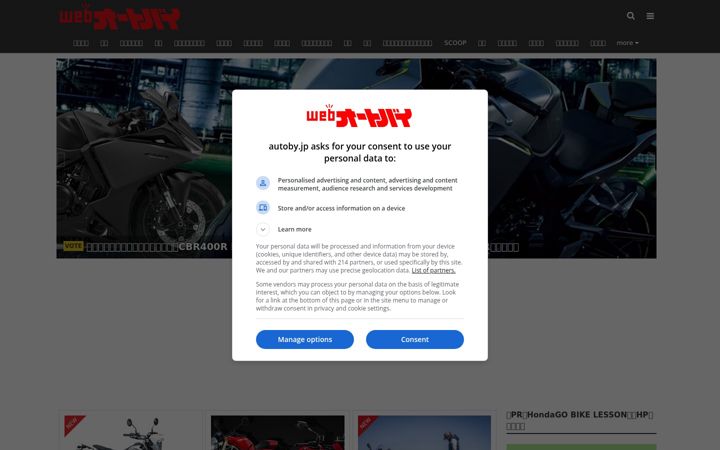The height and width of the screenshot is (450, 720).
Task: Click the Manage options button
Action: (305, 339)
